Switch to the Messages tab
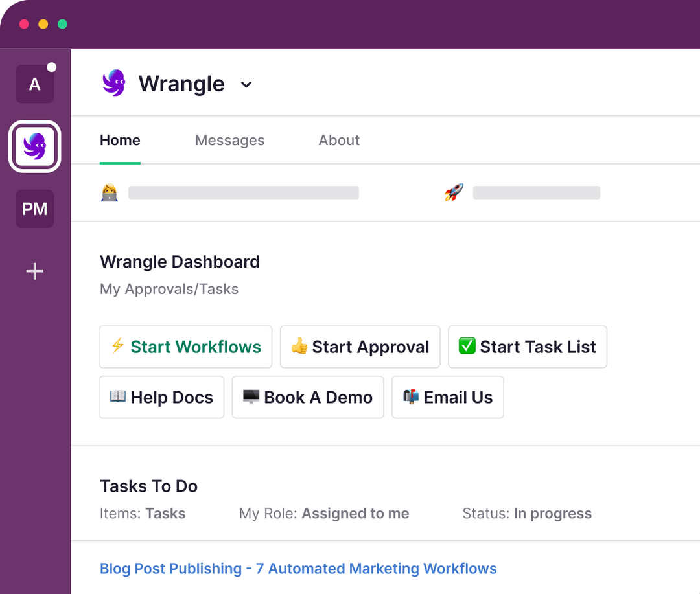Viewport: 700px width, 594px height. [x=229, y=140]
